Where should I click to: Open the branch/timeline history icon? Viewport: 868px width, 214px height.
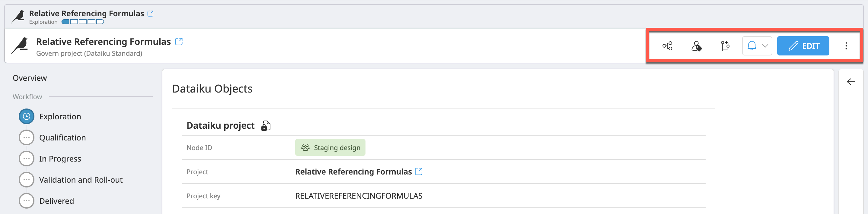725,46
